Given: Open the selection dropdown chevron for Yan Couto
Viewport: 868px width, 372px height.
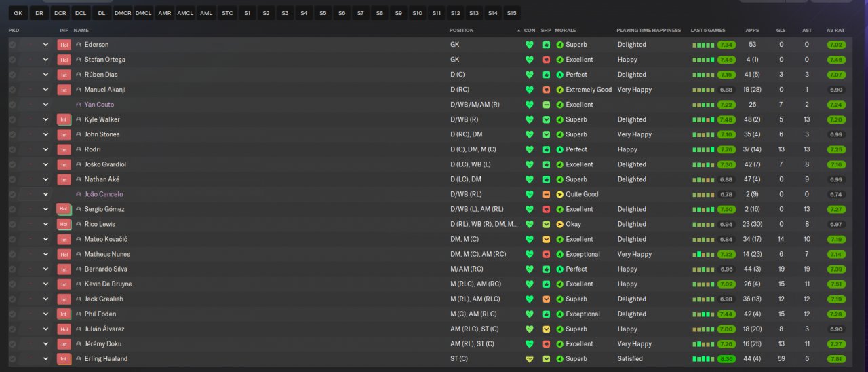Looking at the screenshot, I should [46, 105].
